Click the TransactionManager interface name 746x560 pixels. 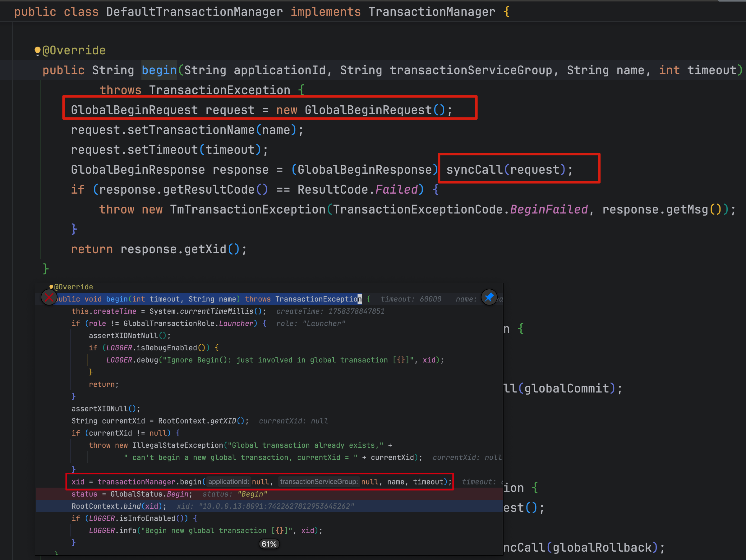(x=432, y=12)
